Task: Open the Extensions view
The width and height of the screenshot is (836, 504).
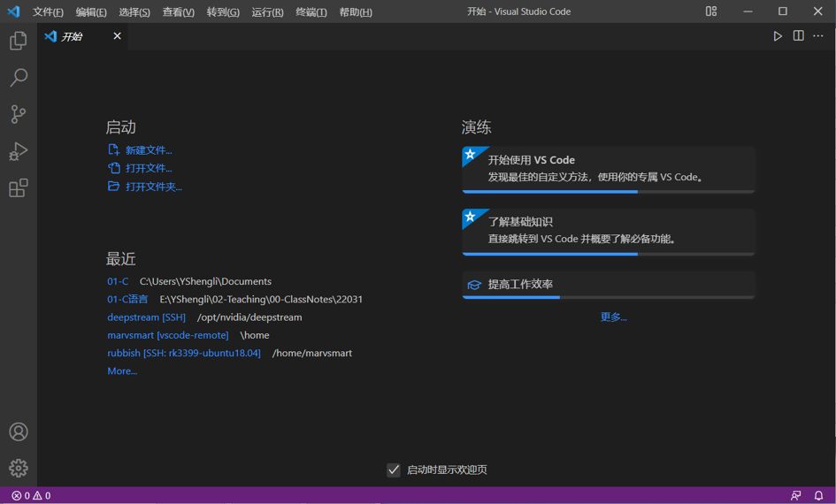Action: click(x=18, y=188)
